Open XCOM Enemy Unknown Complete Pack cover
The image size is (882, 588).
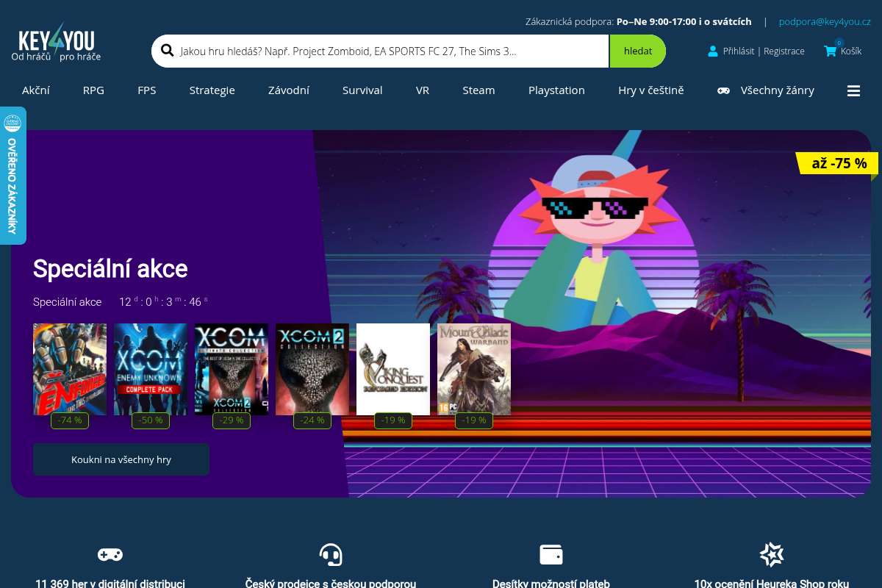tap(151, 369)
